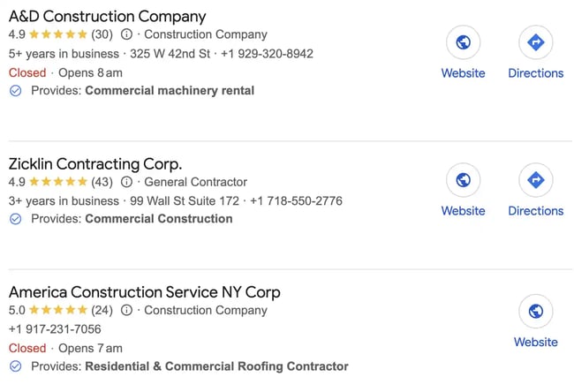Click the verified checkmark next to Commercial machinery rental
The image size is (574, 392).
[x=15, y=91]
